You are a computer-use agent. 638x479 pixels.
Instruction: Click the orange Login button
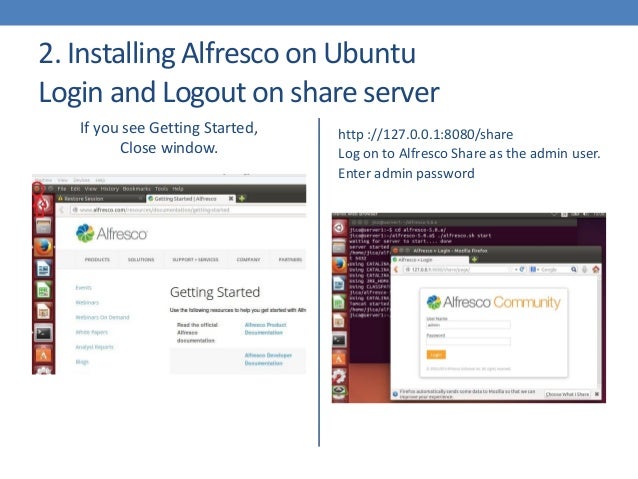point(436,355)
